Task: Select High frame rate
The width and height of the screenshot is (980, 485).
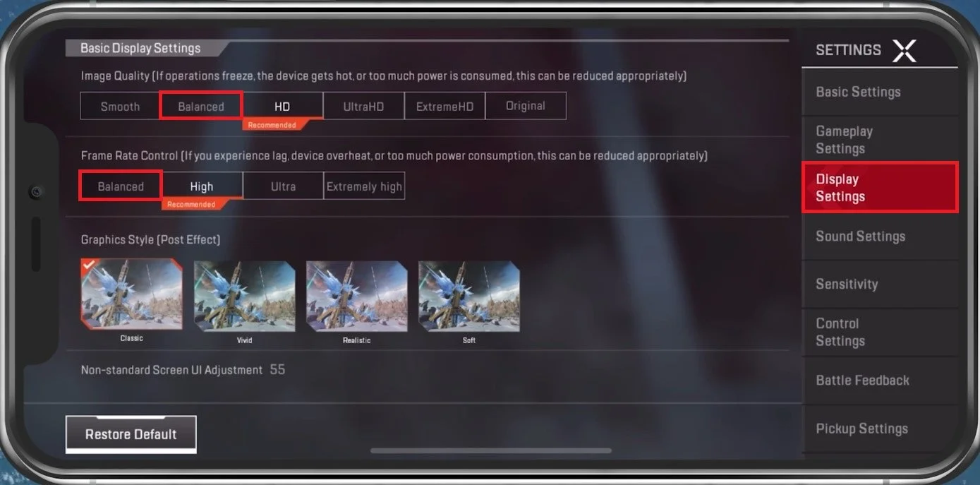Action: pyautogui.click(x=202, y=186)
